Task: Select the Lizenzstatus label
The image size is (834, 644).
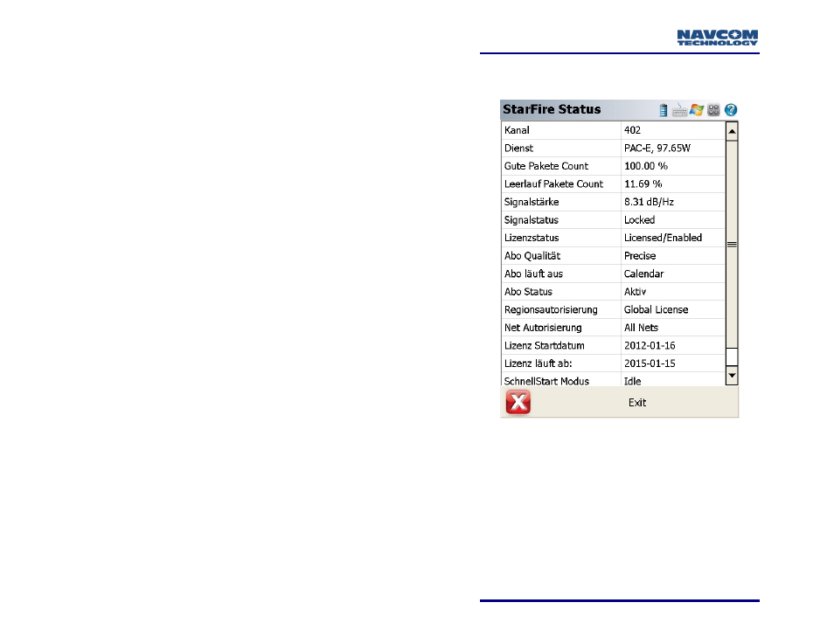Action: 532,239
